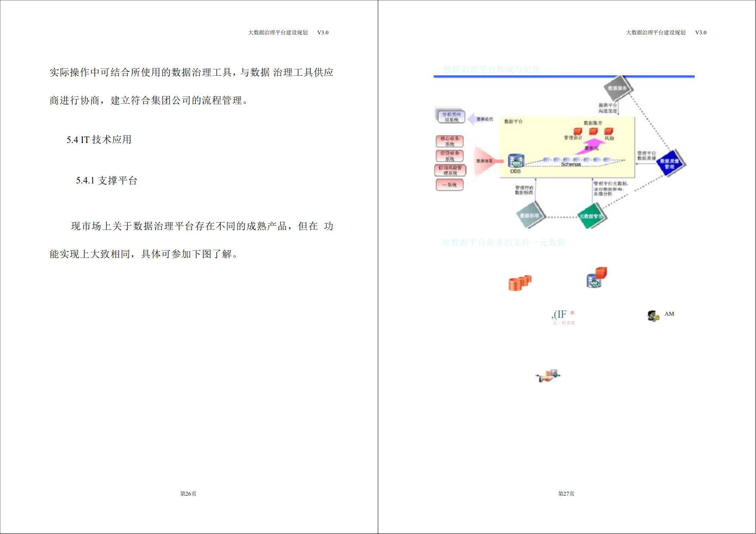The image size is (756, 534).
Task: Click the magenta 数据流 upward arrow
Action: click(591, 146)
